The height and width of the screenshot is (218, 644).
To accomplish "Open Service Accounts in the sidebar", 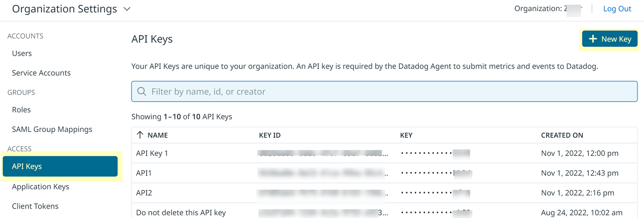I will [41, 73].
